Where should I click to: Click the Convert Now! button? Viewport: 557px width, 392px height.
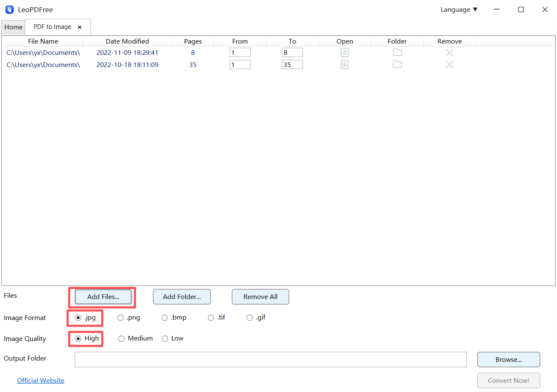click(x=508, y=380)
